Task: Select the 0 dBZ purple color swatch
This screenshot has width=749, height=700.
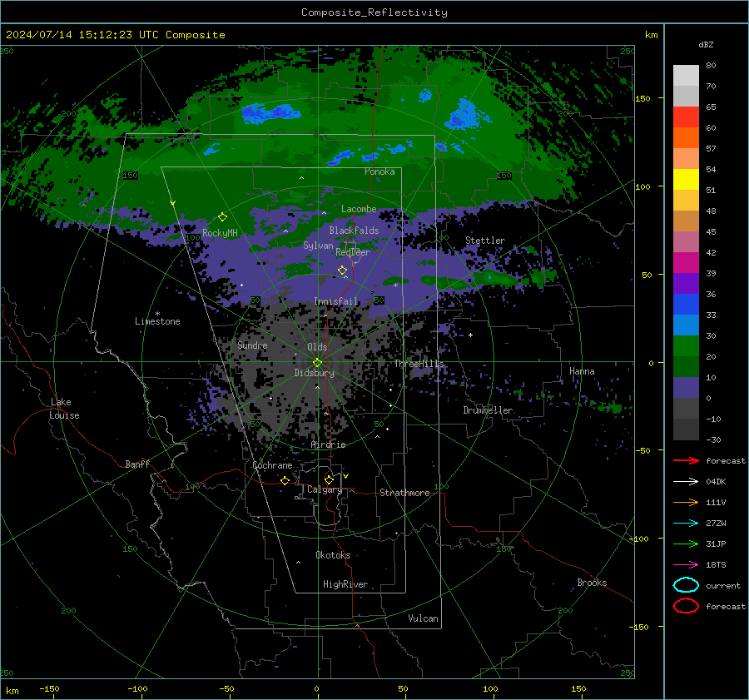Action: coord(686,387)
